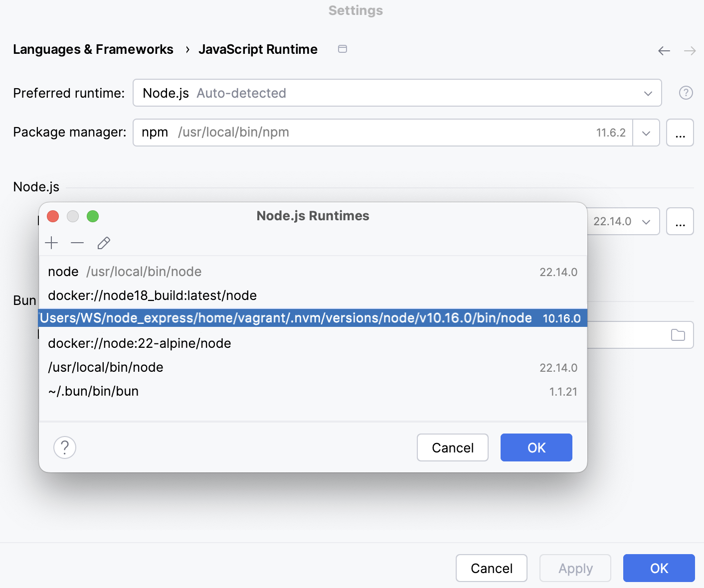Open the Preferred runtime dropdown
Screen dimensions: 704x588
click(x=647, y=93)
